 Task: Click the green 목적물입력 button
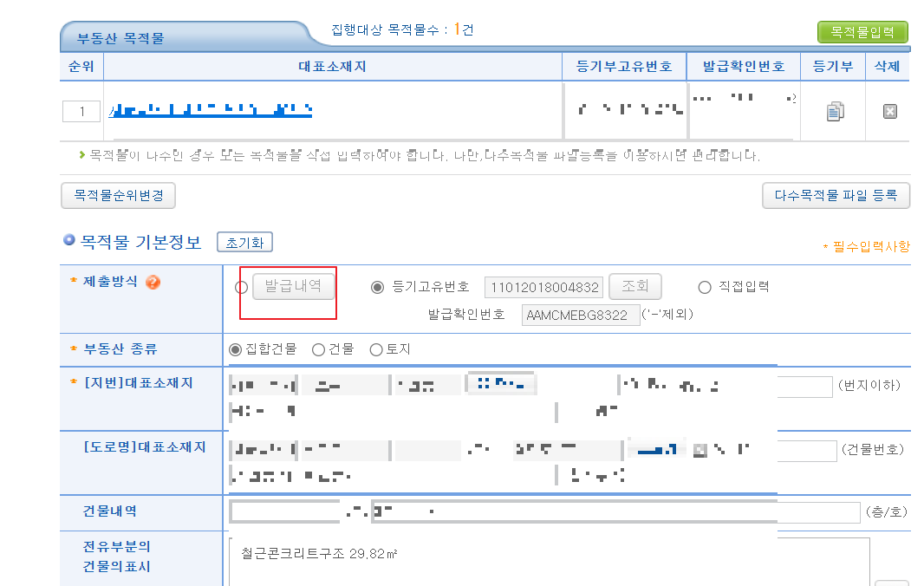tap(862, 32)
